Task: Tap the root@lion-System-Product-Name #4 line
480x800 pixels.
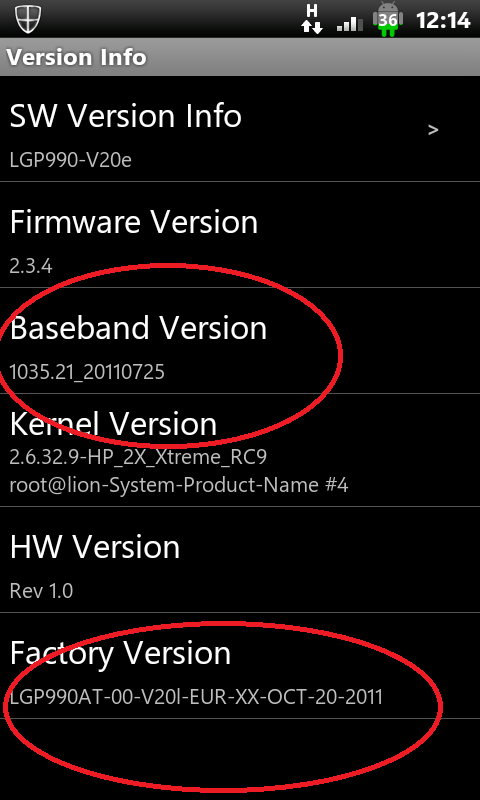Action: click(179, 484)
